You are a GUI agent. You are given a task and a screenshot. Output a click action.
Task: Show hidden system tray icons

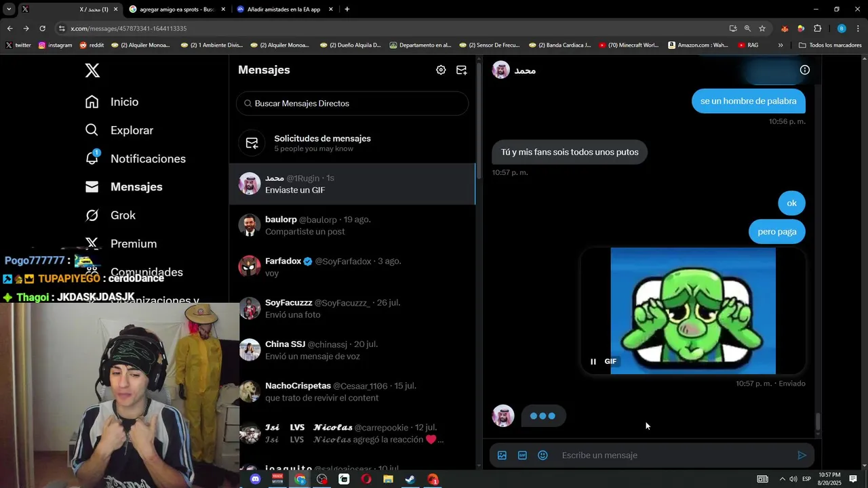tap(782, 479)
